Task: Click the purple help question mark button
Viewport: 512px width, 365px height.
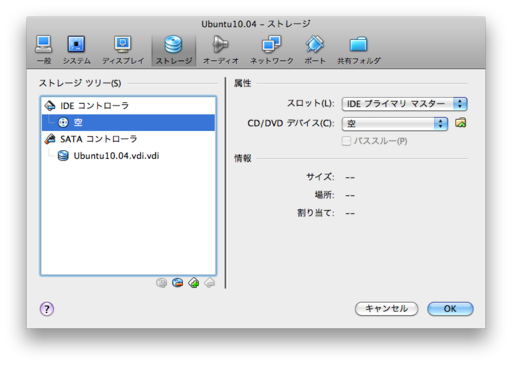Action: (x=47, y=309)
